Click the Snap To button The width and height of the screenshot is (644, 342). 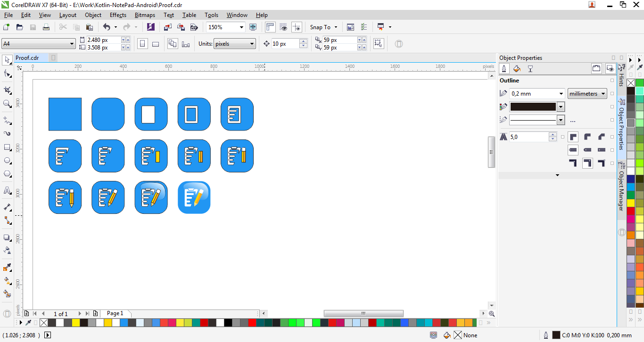click(x=323, y=27)
